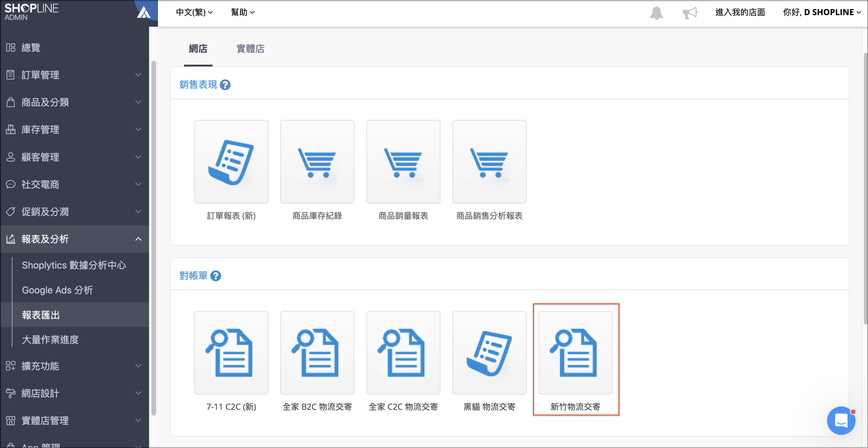
Task: Click the help icon beside 對帳單
Action: pyautogui.click(x=216, y=276)
